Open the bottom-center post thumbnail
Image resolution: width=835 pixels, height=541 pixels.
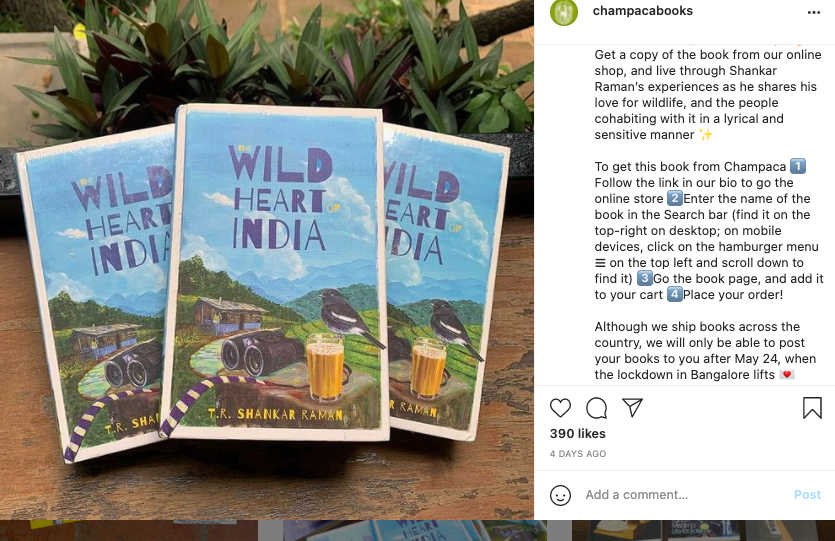[395, 531]
